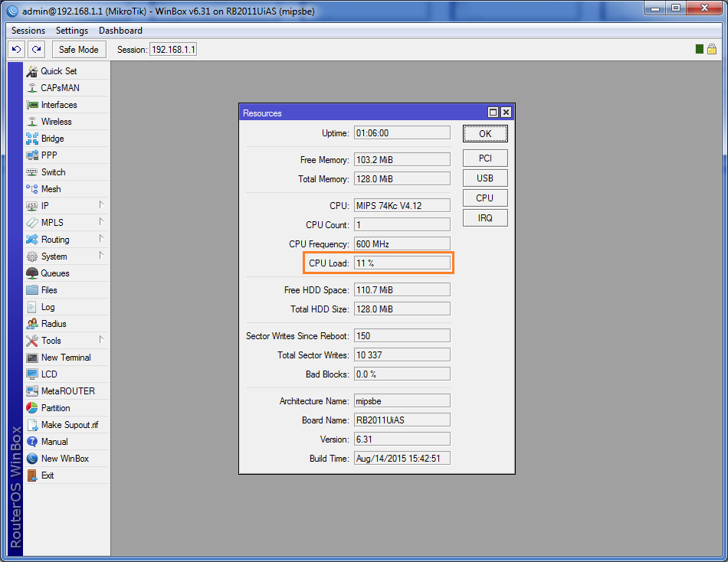
Task: Open the Interfaces list icon
Action: point(32,105)
